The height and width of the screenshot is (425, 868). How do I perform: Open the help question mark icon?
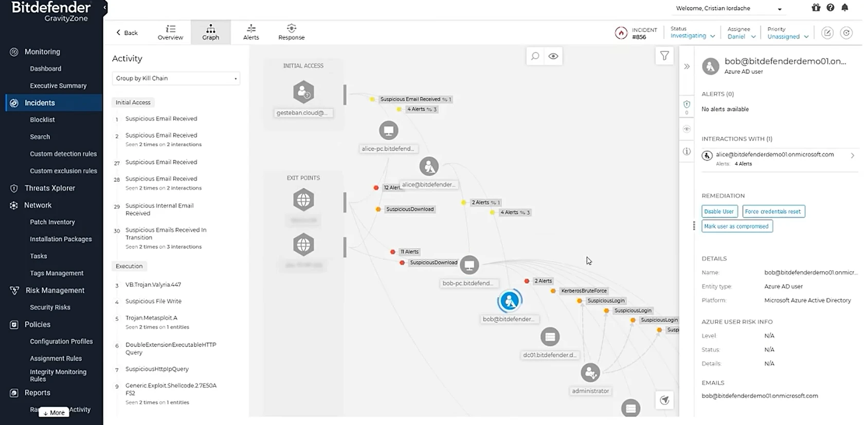[x=830, y=8]
